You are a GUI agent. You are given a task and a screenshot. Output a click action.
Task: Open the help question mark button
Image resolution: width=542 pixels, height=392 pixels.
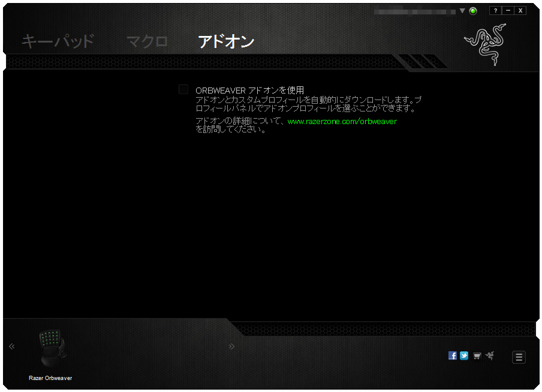pyautogui.click(x=495, y=11)
